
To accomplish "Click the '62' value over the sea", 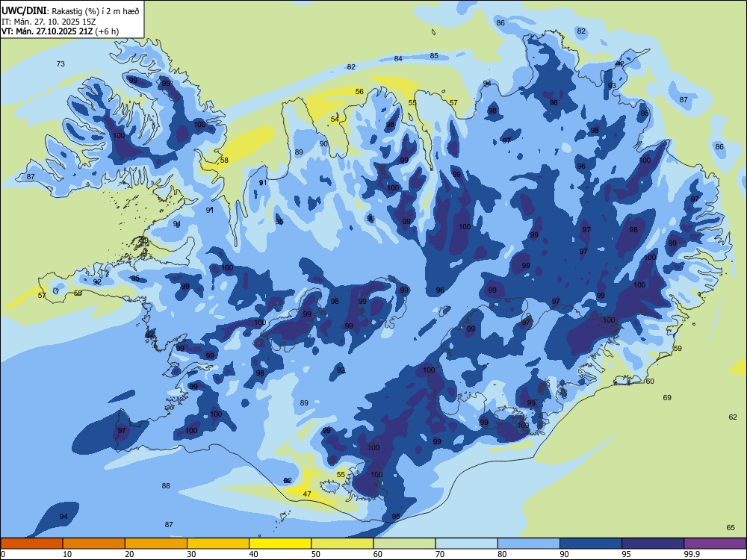I will point(733,417).
